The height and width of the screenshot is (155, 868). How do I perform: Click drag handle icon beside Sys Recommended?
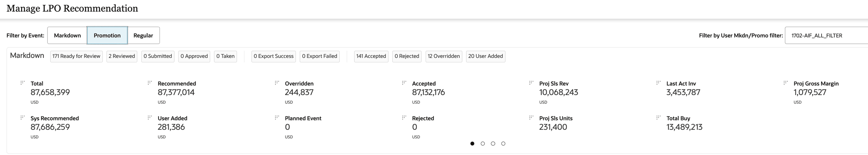[23, 118]
